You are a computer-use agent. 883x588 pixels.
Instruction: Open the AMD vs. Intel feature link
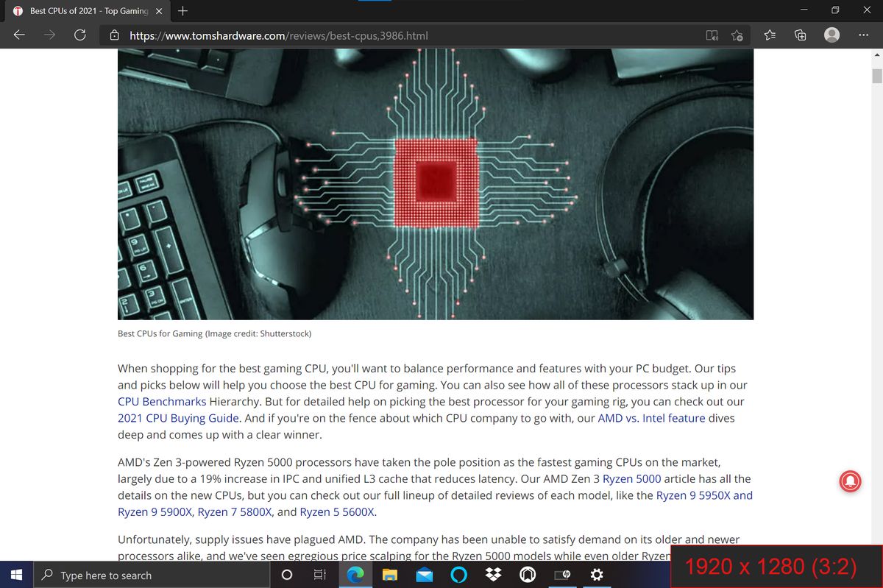point(651,418)
